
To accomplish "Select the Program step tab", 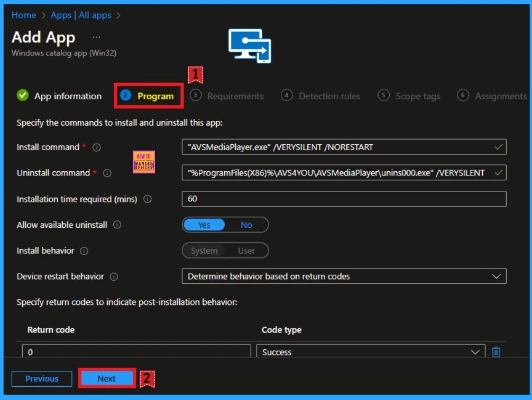I will coord(148,96).
